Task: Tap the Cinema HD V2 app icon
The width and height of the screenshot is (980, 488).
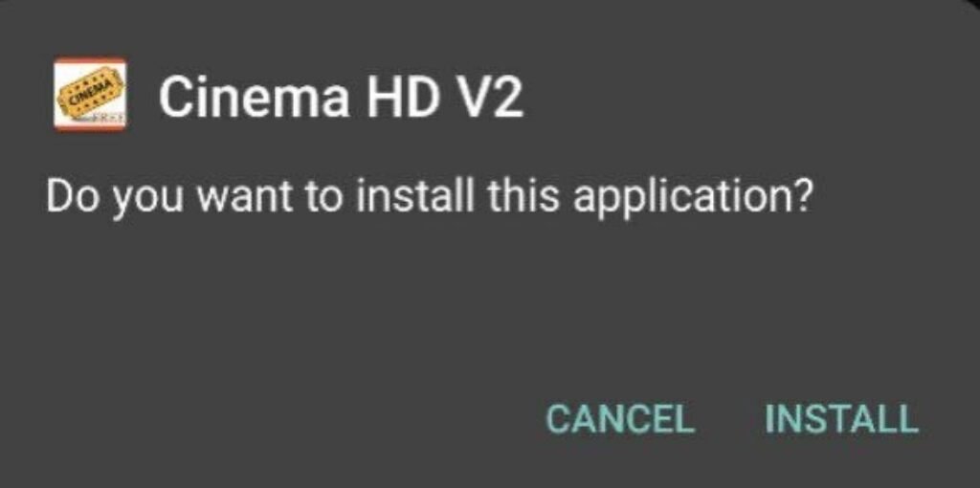Action: click(90, 95)
